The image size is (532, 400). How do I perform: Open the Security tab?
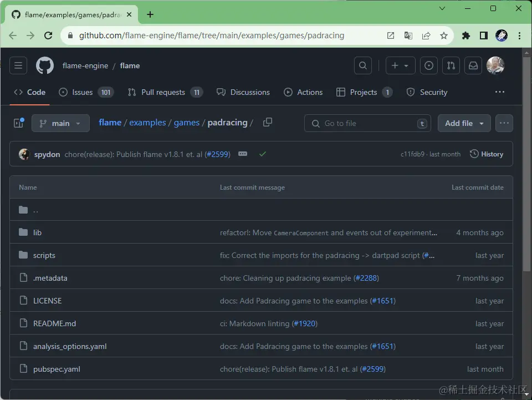click(x=427, y=92)
